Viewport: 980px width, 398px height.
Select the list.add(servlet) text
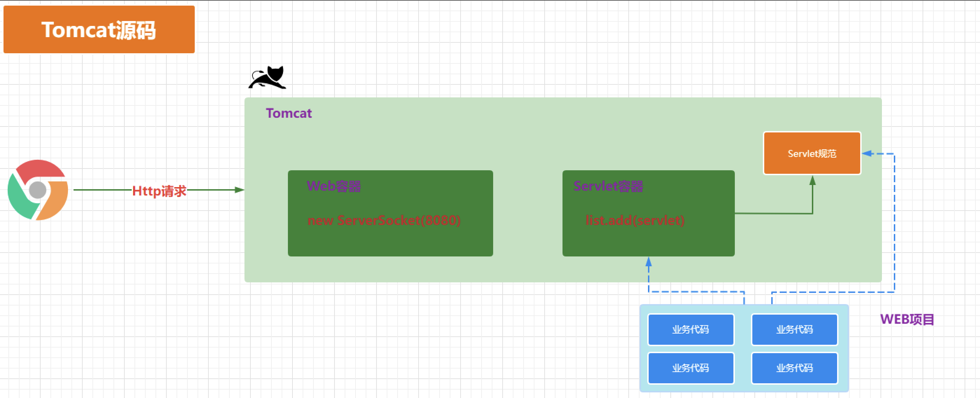[x=635, y=220]
